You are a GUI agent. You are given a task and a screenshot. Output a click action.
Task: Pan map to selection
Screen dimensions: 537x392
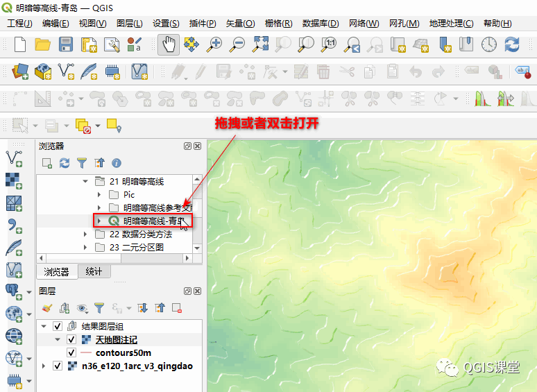(x=191, y=45)
